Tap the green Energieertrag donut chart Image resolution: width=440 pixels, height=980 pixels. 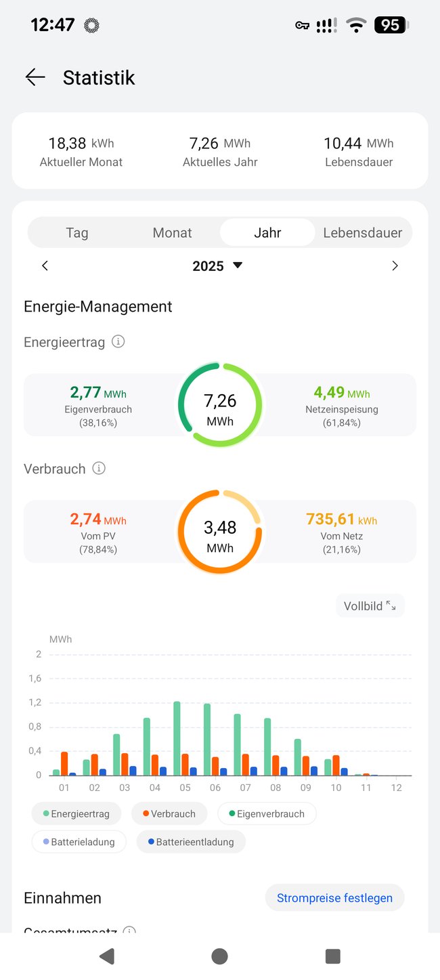coord(219,403)
